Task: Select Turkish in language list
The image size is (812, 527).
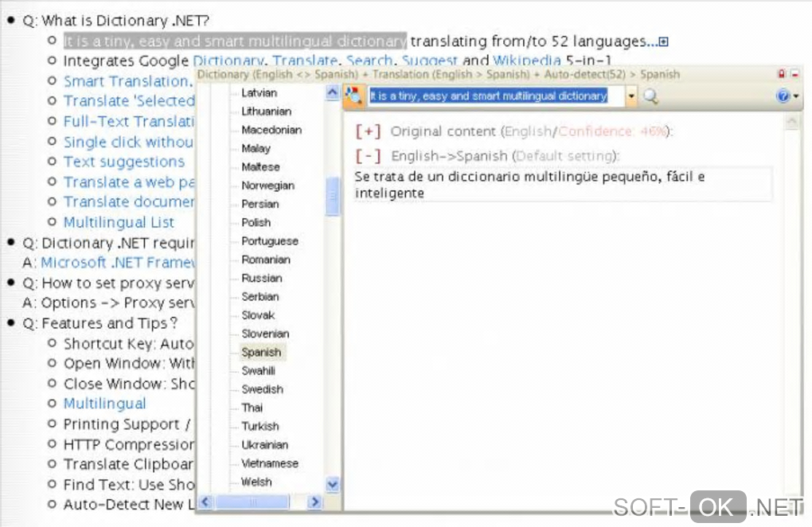Action: point(260,427)
